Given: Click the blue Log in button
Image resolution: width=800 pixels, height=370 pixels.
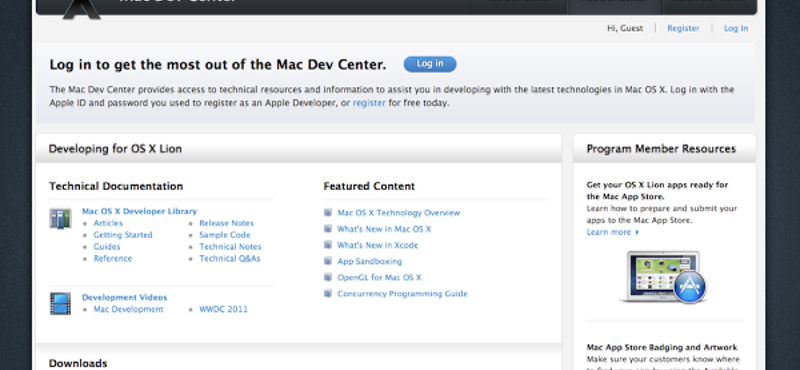Looking at the screenshot, I should coord(430,64).
